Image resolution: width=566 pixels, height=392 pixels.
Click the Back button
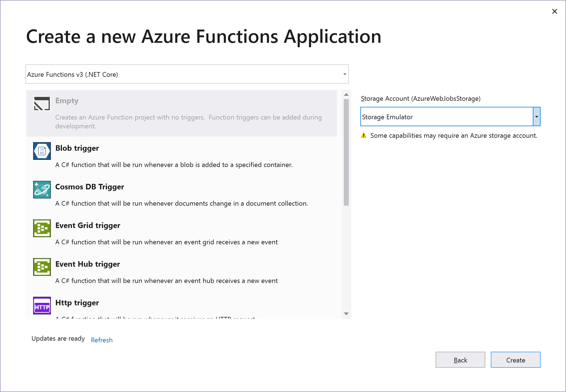(x=460, y=360)
